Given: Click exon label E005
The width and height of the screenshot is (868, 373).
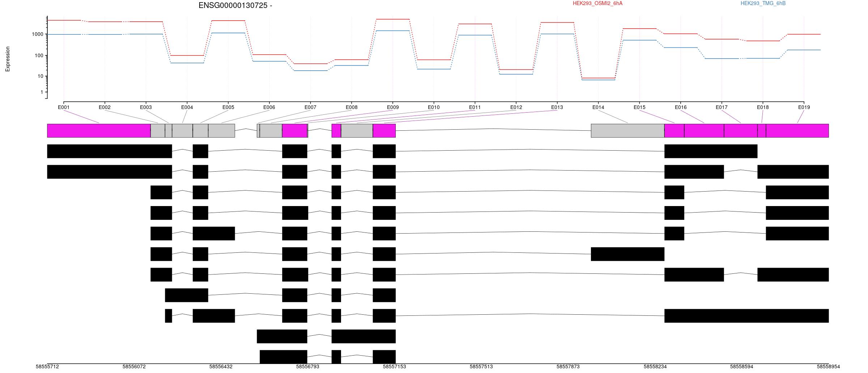Looking at the screenshot, I should [x=228, y=107].
